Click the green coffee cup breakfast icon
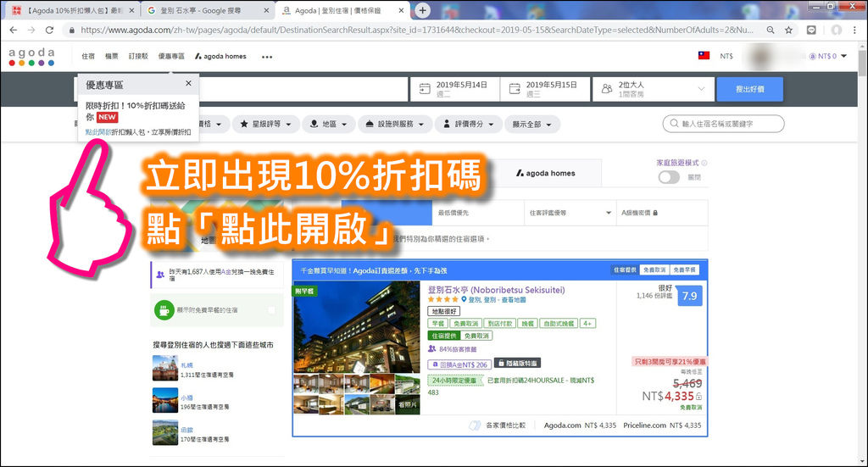The image size is (868, 467). point(164,310)
